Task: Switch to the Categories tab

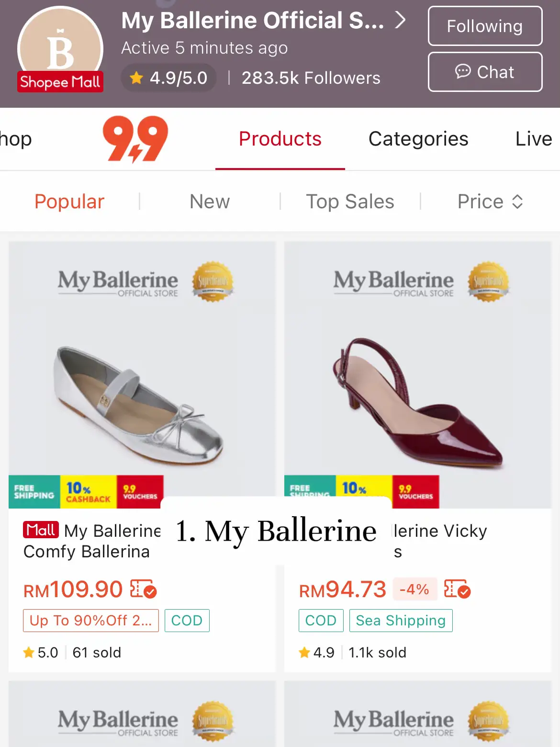Action: [x=418, y=139]
